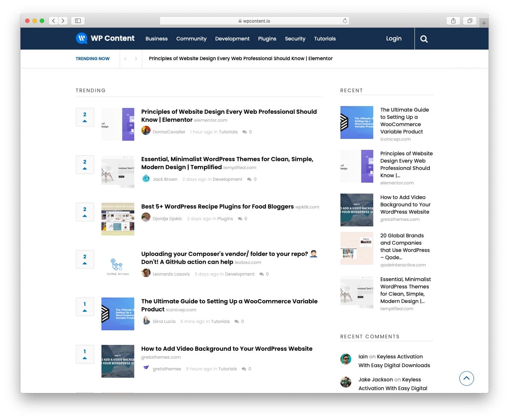The width and height of the screenshot is (509, 420).
Task: Show next trending item arrow
Action: click(136, 59)
